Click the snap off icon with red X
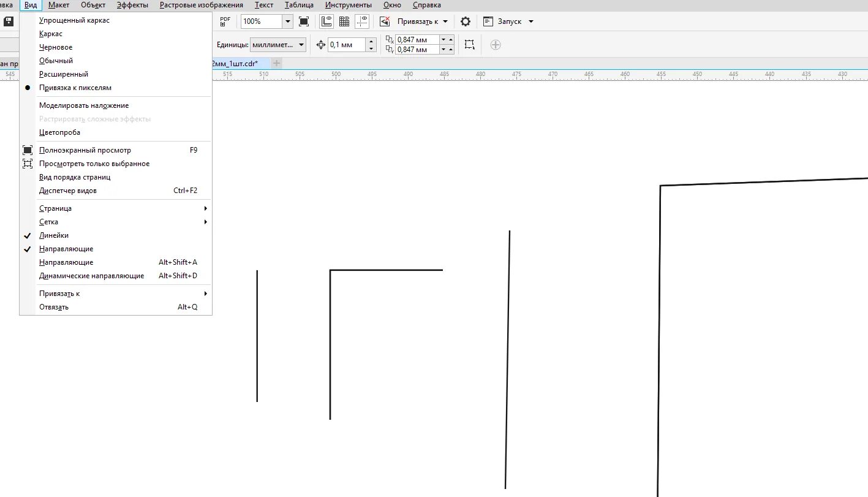Image resolution: width=868 pixels, height=497 pixels. pyautogui.click(x=385, y=21)
